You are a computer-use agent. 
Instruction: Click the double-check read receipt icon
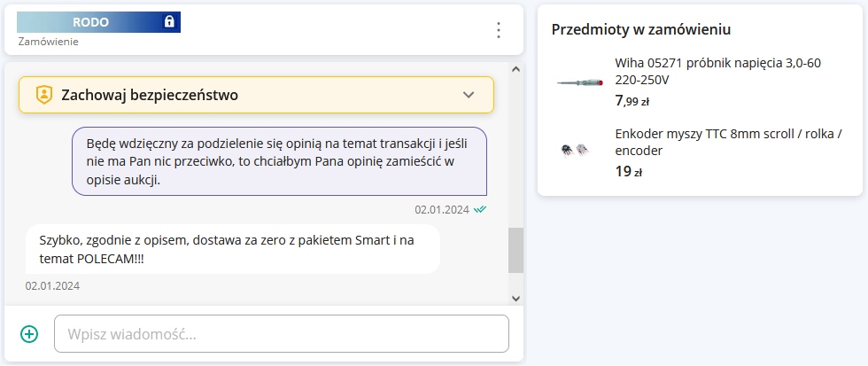pos(480,210)
